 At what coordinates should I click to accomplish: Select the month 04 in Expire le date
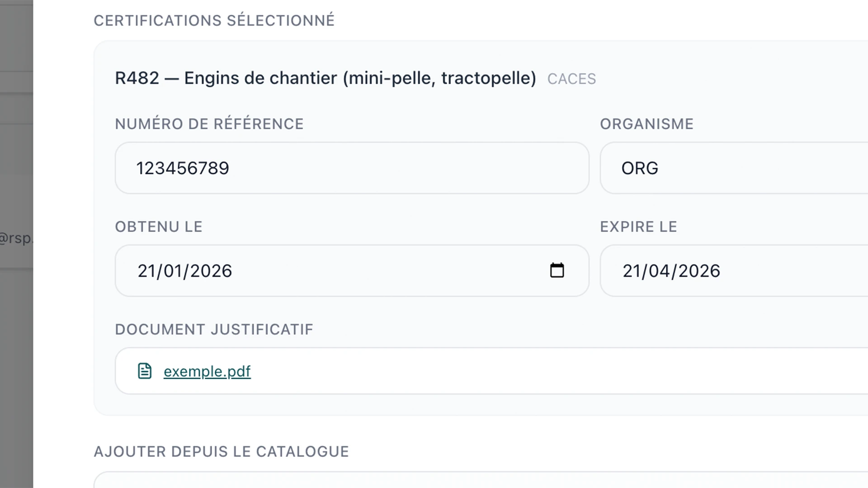click(x=658, y=271)
